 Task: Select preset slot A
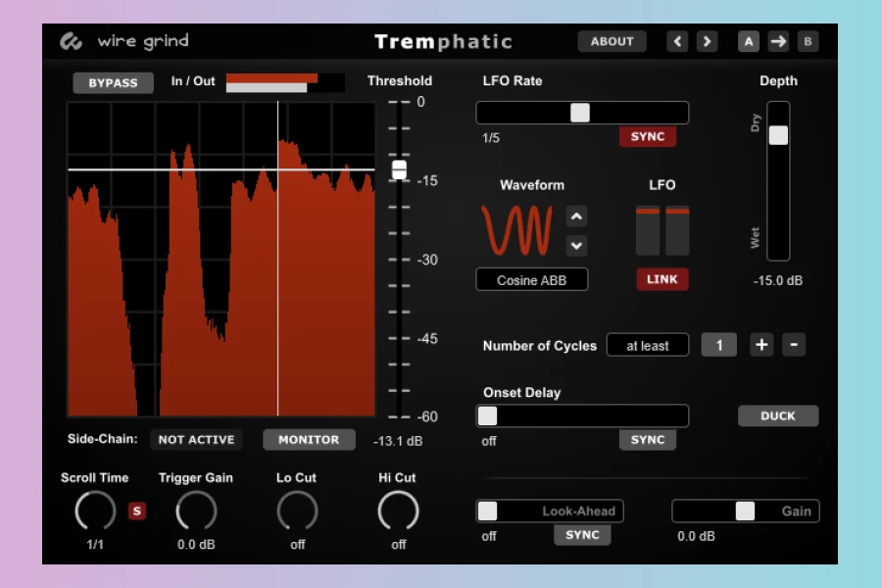(x=748, y=41)
